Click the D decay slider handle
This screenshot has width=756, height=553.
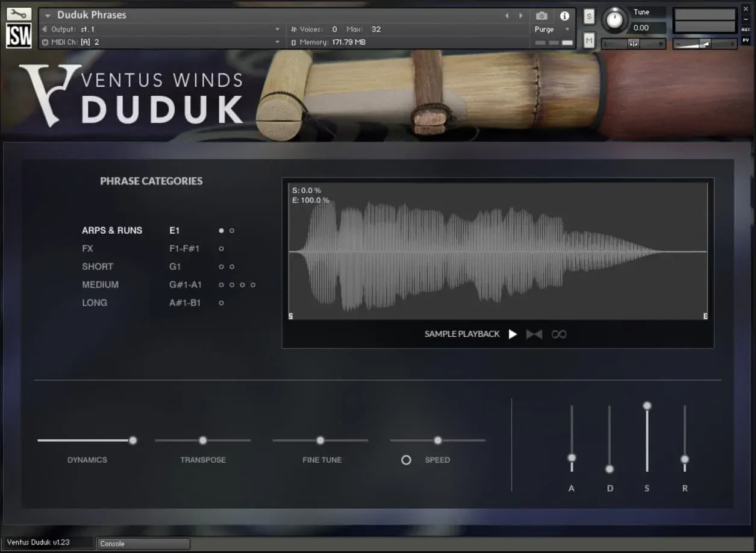[610, 469]
